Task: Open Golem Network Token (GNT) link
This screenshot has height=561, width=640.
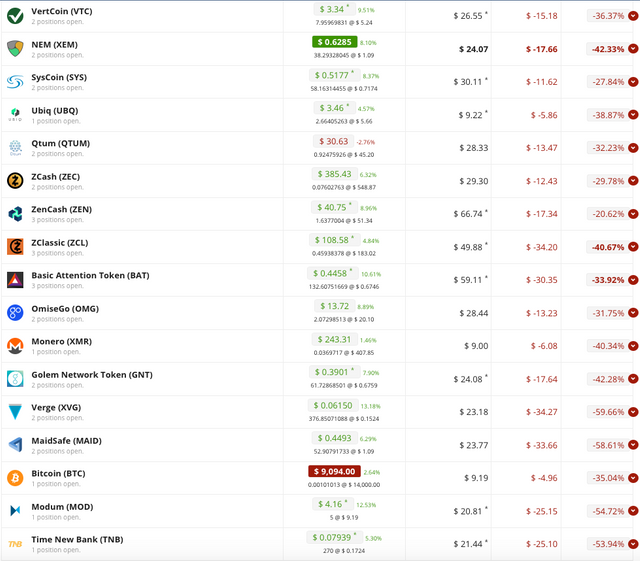Action: [92, 374]
